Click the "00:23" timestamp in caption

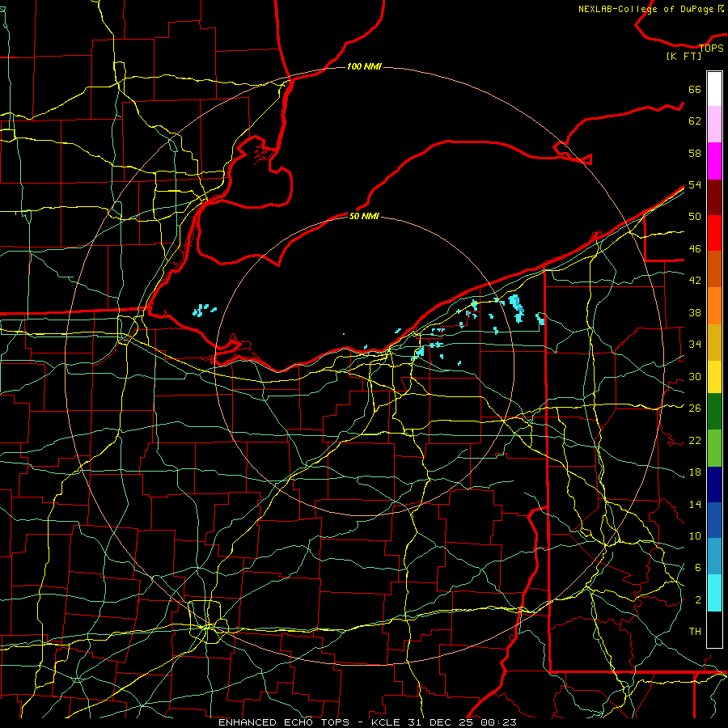pyautogui.click(x=498, y=722)
